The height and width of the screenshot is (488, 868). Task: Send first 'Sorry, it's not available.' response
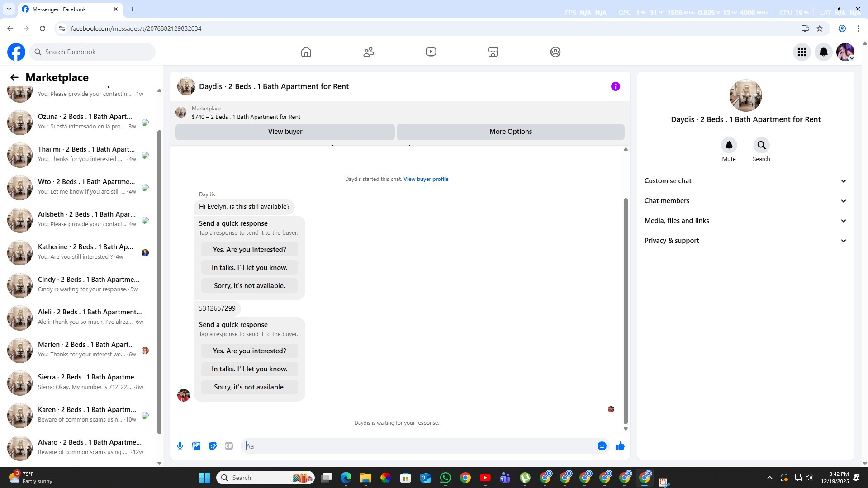point(249,286)
